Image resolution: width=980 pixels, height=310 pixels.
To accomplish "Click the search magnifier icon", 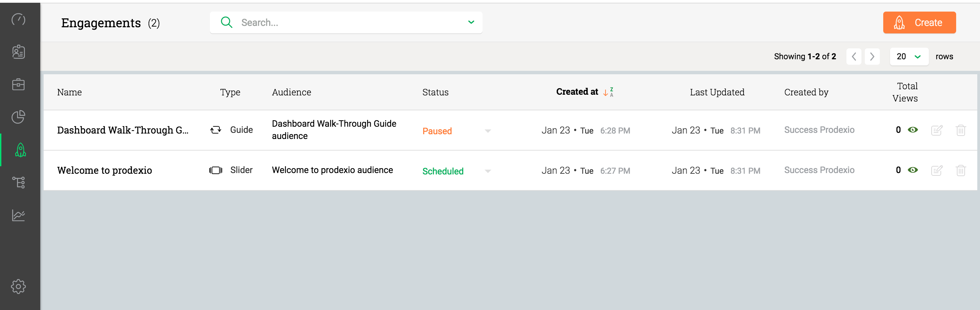I will pyautogui.click(x=226, y=22).
